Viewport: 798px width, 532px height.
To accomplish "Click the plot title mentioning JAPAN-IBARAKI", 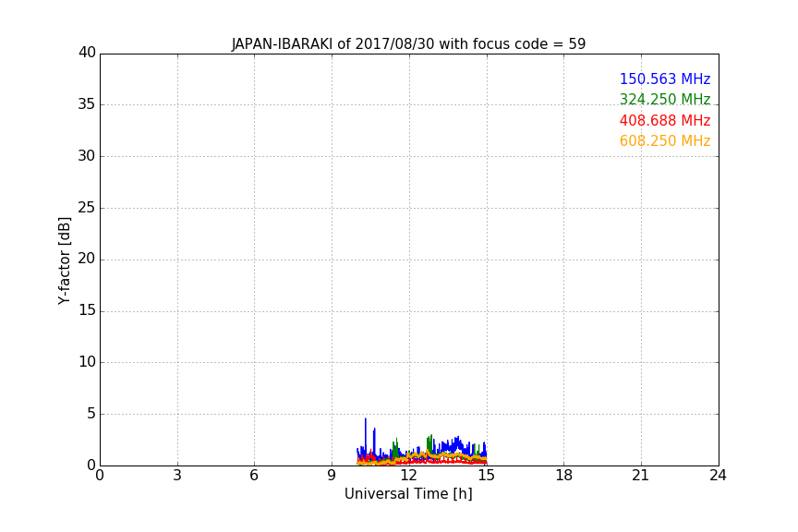I will pyautogui.click(x=408, y=43).
